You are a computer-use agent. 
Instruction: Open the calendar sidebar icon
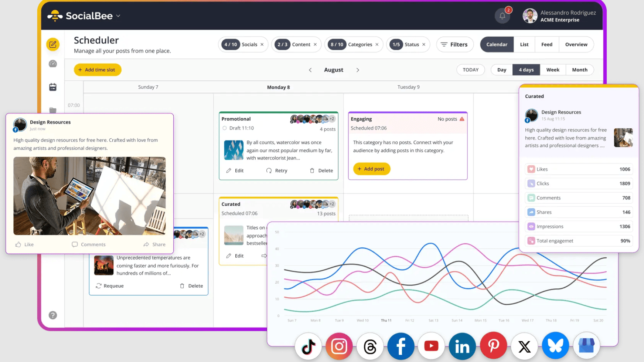pyautogui.click(x=53, y=87)
